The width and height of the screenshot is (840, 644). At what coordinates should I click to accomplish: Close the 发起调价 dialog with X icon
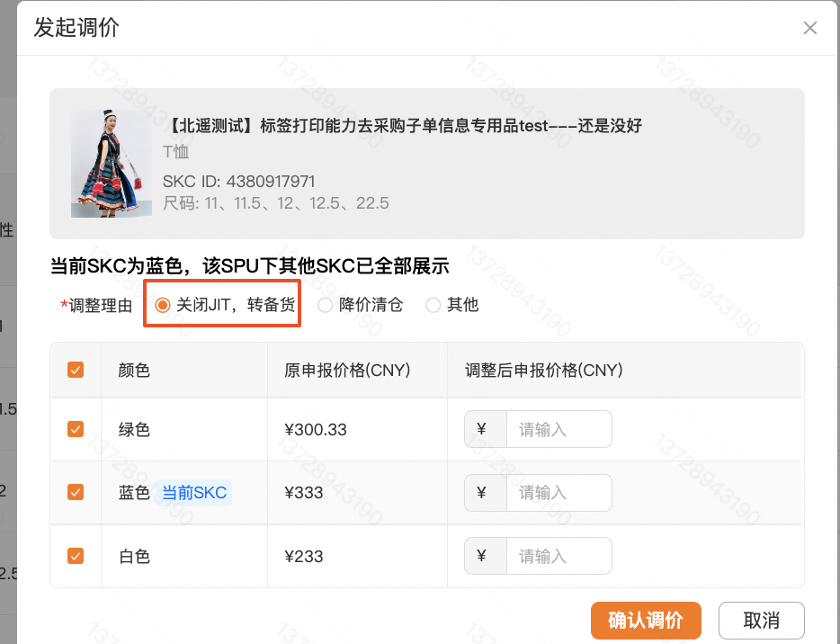[x=809, y=28]
